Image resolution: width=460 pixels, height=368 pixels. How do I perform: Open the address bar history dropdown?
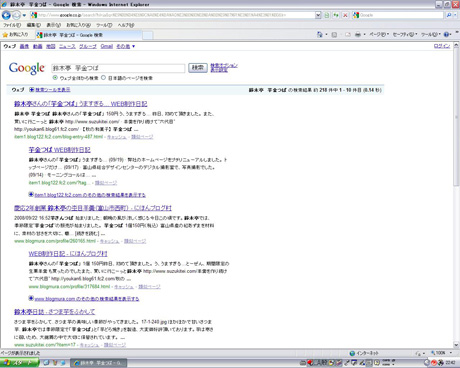318,15
